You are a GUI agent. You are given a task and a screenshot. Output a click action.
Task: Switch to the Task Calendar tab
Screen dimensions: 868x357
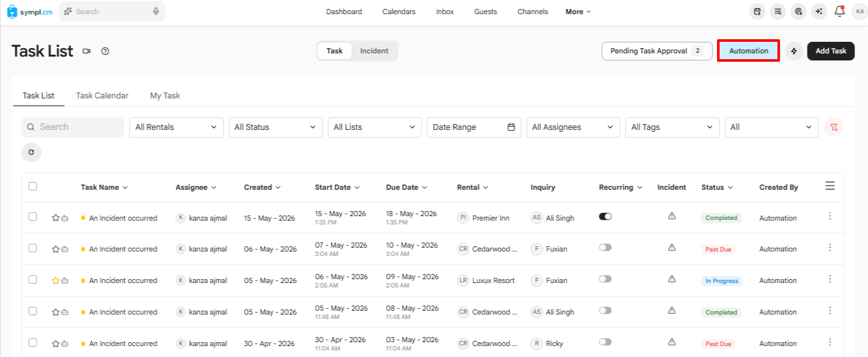pyautogui.click(x=102, y=95)
